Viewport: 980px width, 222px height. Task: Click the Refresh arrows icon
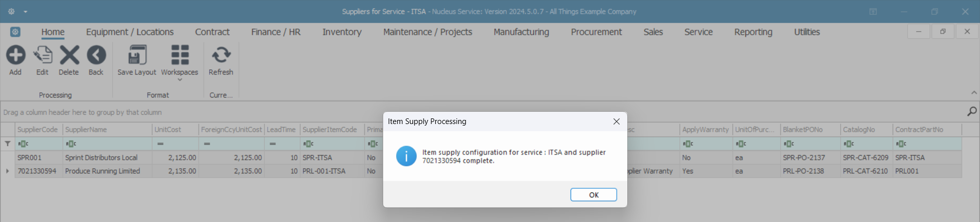(221, 55)
